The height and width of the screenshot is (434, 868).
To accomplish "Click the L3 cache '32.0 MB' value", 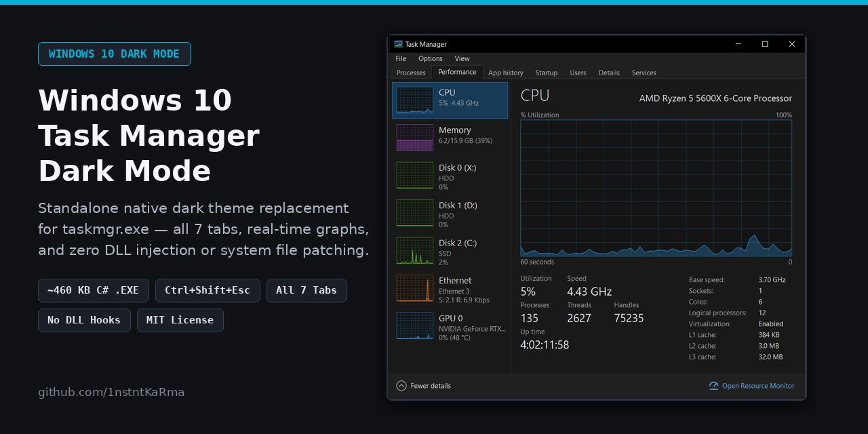I will tap(770, 357).
